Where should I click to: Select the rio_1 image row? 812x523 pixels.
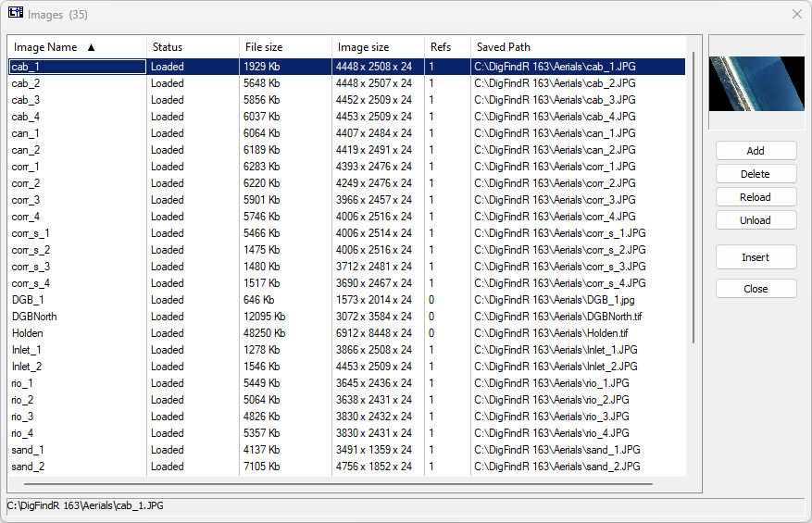pos(347,383)
